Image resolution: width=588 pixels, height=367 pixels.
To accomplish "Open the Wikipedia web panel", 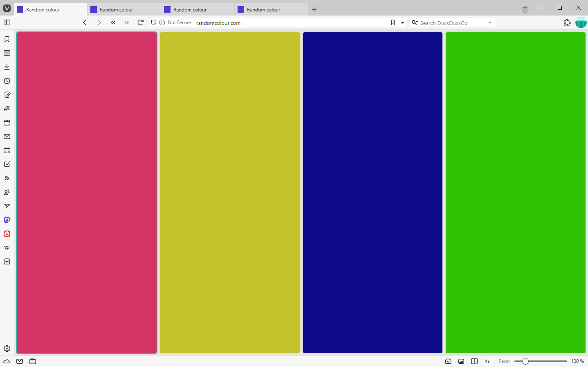I will click(x=7, y=248).
